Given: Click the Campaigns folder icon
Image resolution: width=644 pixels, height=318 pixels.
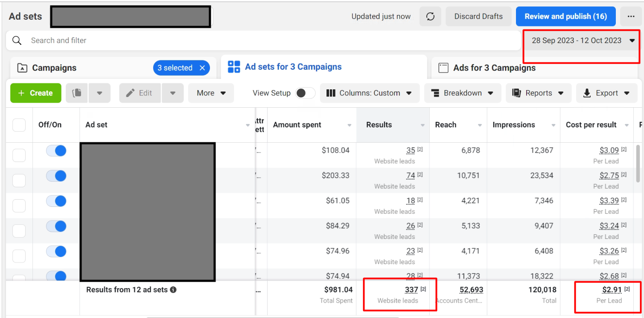Looking at the screenshot, I should pyautogui.click(x=22, y=68).
